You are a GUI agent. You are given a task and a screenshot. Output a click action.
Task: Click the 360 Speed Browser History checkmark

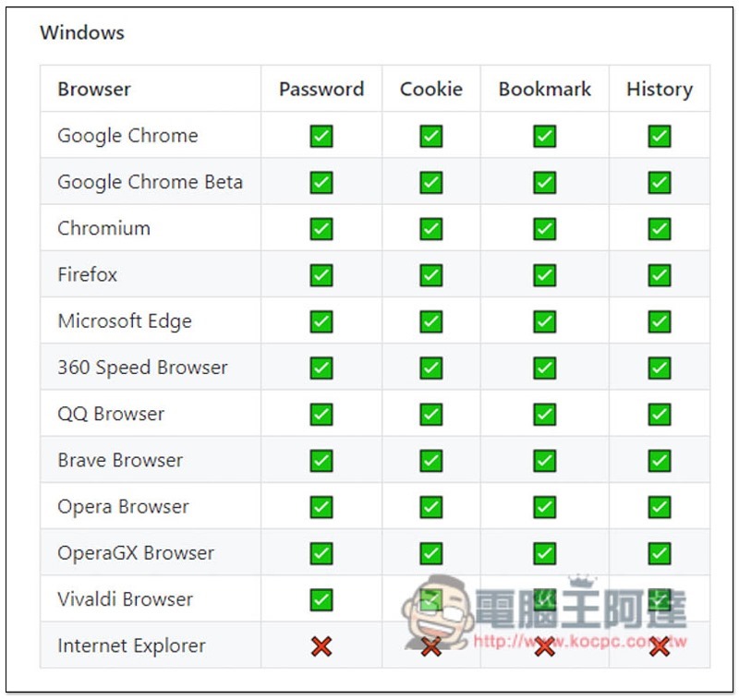(x=659, y=368)
